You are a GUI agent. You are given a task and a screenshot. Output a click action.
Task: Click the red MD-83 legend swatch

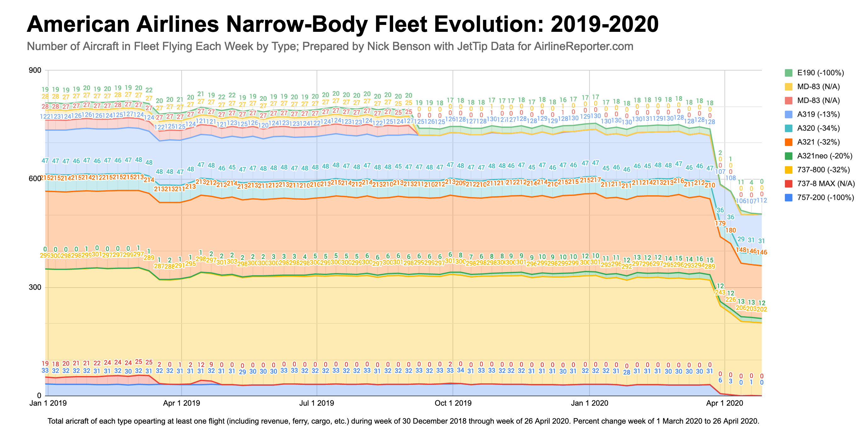coord(788,100)
